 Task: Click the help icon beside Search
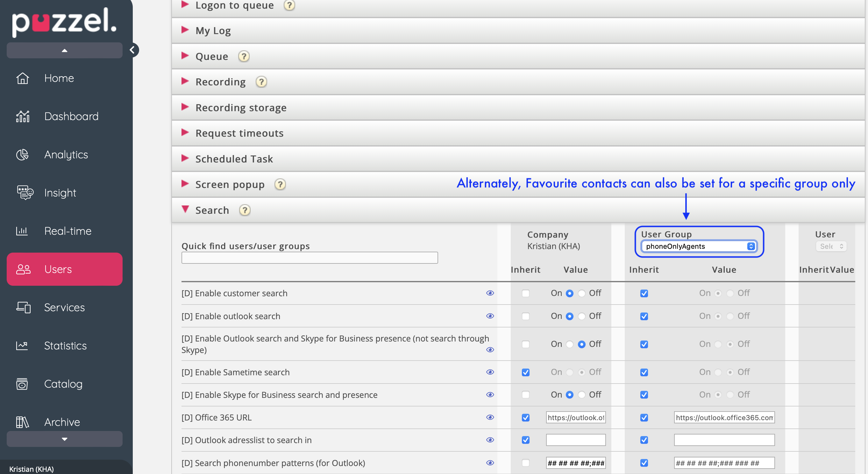click(245, 210)
